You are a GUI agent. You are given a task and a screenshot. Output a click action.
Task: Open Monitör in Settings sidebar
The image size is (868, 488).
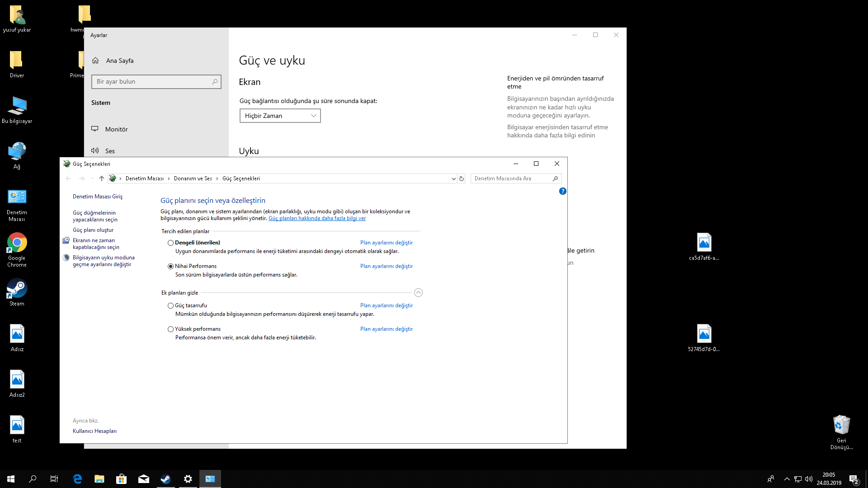[x=116, y=129]
